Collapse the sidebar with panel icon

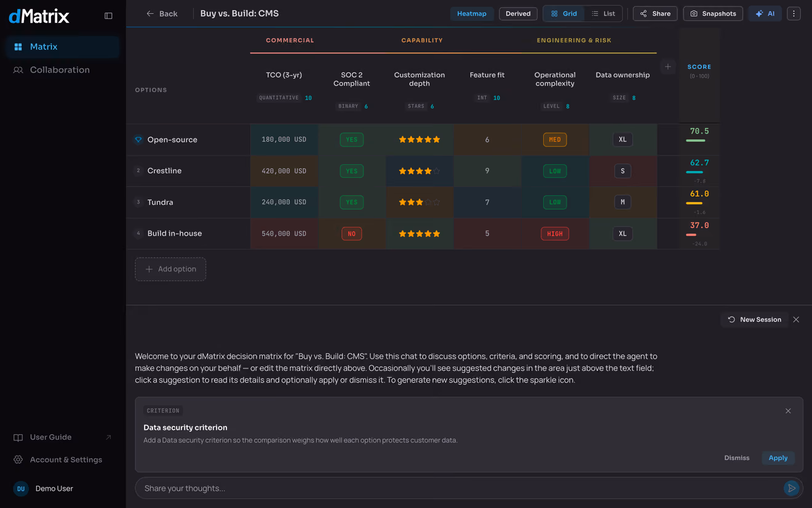(x=108, y=16)
